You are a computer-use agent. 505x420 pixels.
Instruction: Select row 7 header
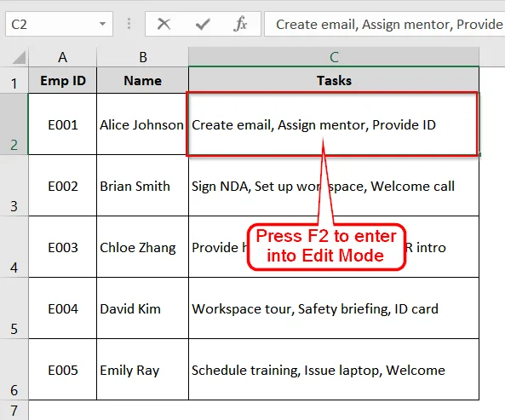coord(14,411)
